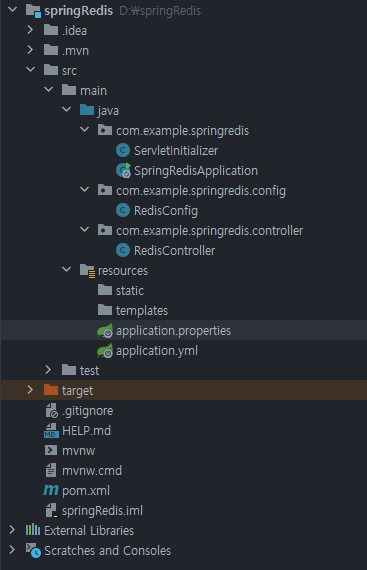This screenshot has width=367, height=570.
Task: Select the External Libraries label
Action: 89,531
